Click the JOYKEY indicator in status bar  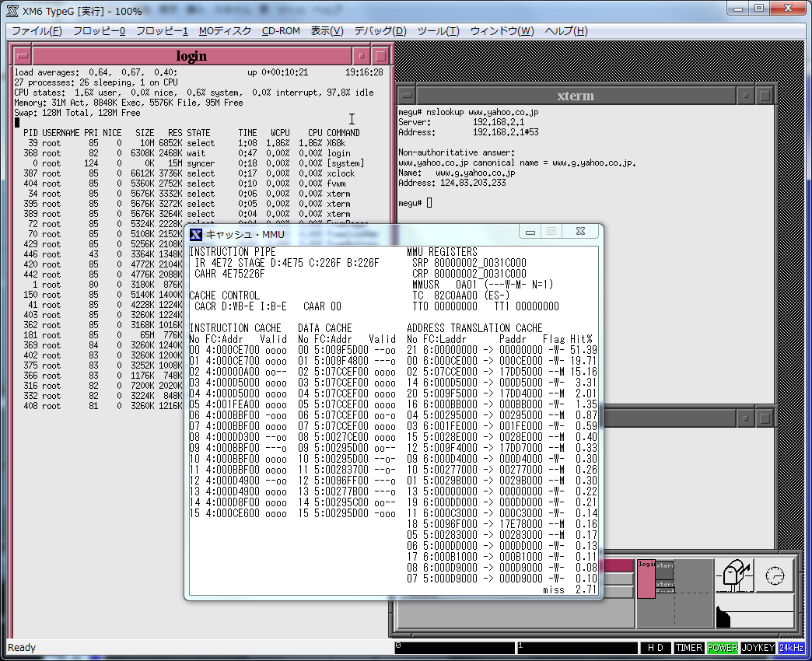[x=758, y=648]
